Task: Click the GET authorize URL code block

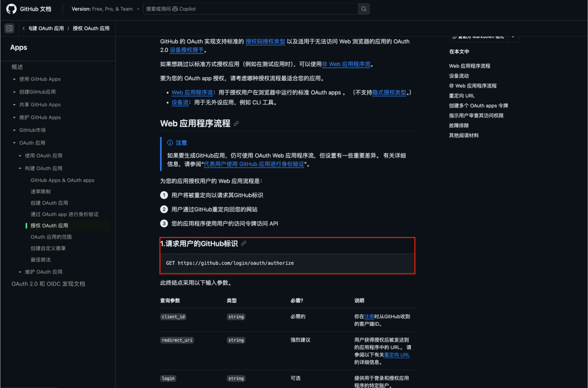Action: (287, 263)
